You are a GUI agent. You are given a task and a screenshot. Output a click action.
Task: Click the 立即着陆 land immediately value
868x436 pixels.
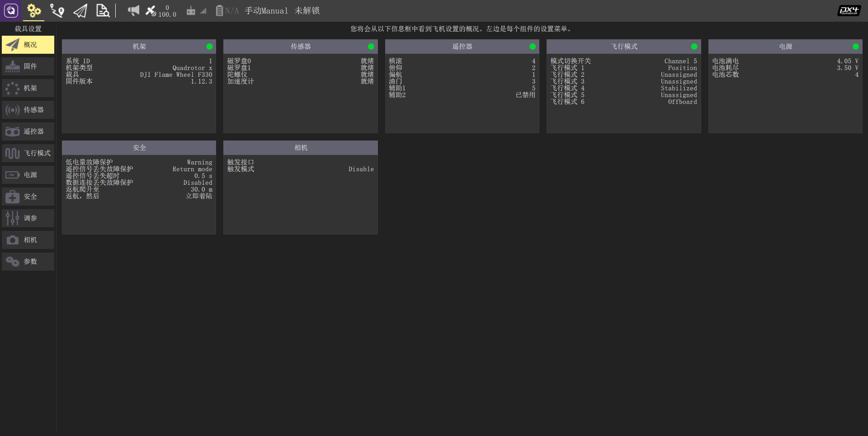[199, 196]
